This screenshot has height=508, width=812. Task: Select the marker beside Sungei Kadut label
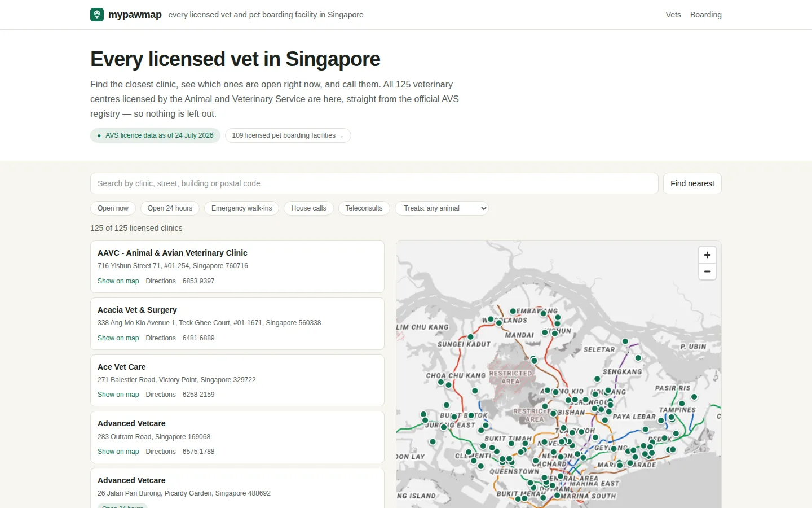(x=470, y=337)
